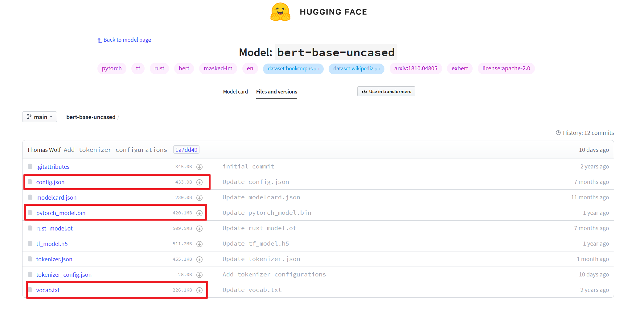Viewport: 644px width, 315px height.
Task: Download modelcard.json using its download icon
Action: 199,198
